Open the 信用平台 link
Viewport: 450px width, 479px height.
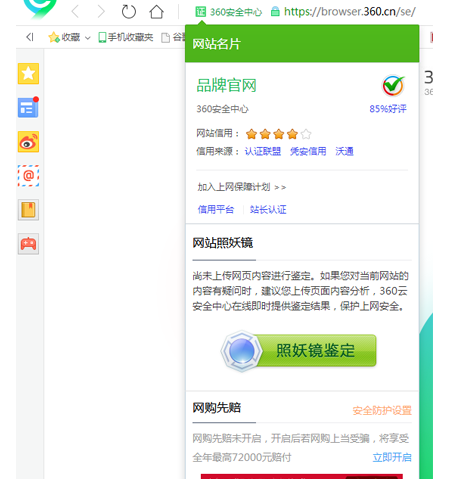[x=216, y=209]
